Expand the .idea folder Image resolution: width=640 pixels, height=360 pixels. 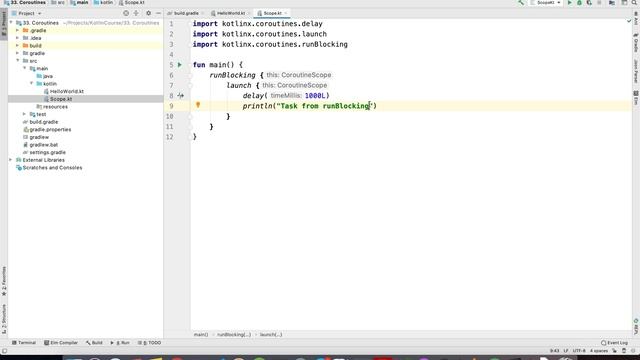[18, 38]
